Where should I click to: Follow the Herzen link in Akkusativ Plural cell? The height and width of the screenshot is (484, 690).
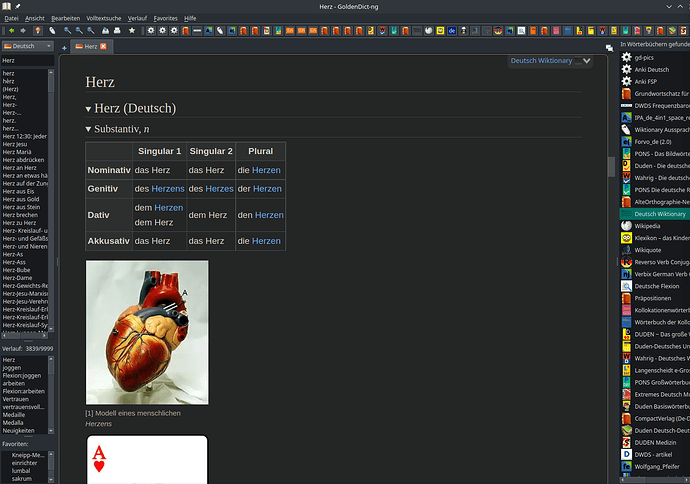point(266,241)
